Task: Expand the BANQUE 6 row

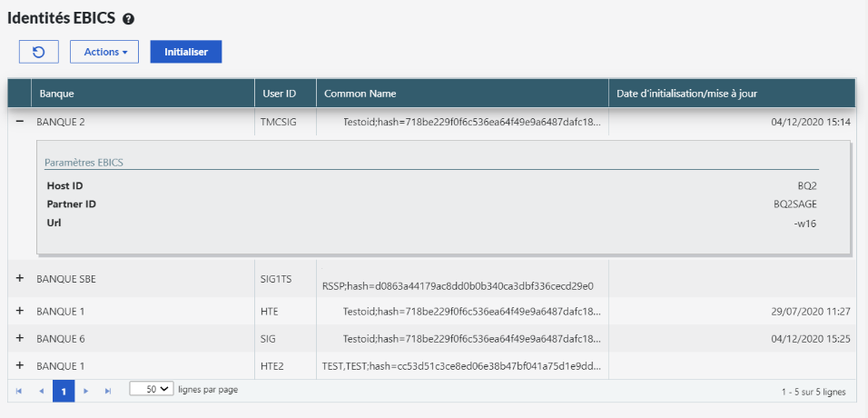Action: click(20, 338)
